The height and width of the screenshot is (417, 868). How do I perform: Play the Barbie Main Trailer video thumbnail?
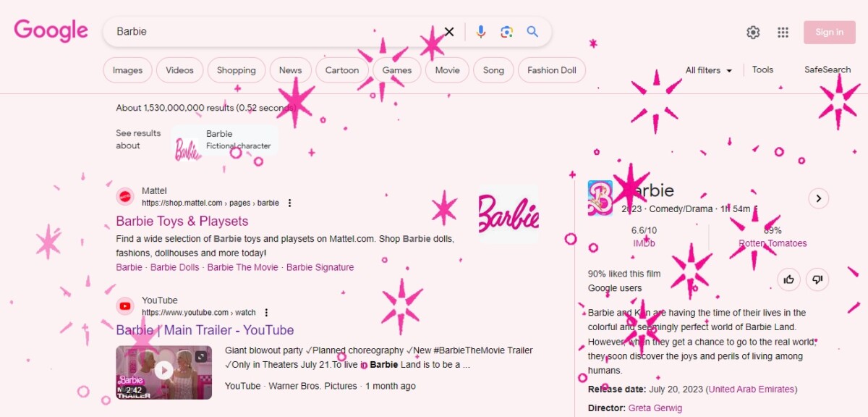(x=163, y=372)
